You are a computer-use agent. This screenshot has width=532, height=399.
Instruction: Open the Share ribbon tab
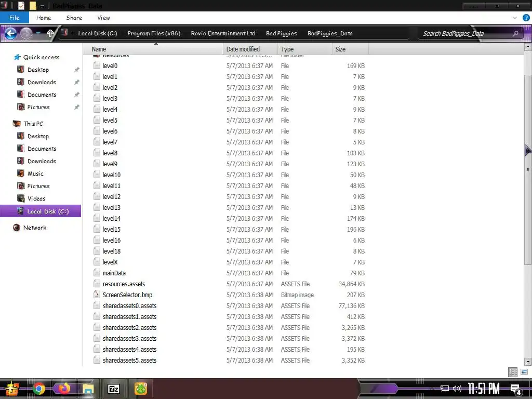pyautogui.click(x=74, y=18)
